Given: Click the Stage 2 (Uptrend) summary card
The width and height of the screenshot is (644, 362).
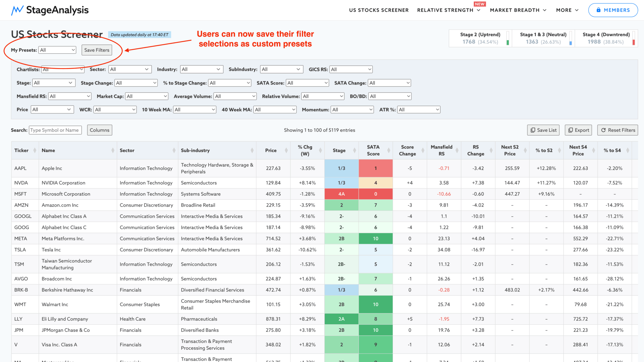Looking at the screenshot, I should pyautogui.click(x=480, y=38).
